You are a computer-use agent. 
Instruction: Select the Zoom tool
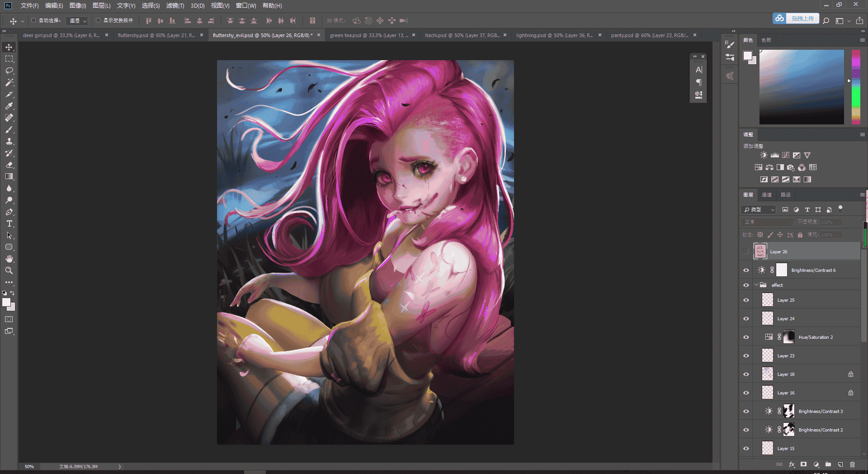point(9,270)
